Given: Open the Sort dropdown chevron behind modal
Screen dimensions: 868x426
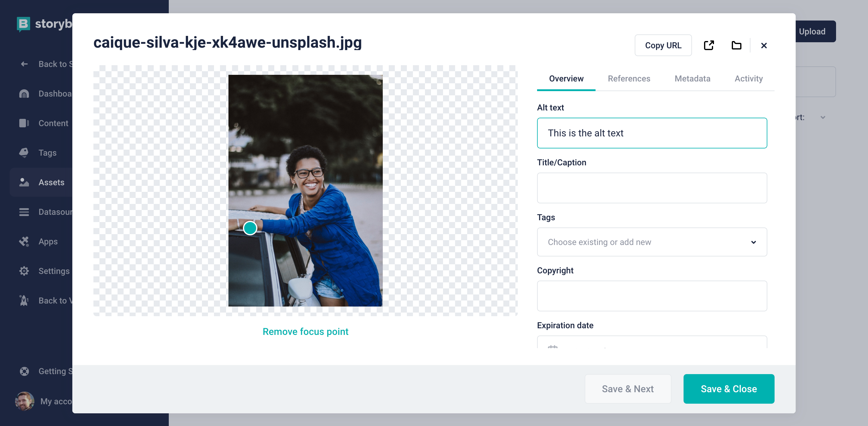Looking at the screenshot, I should point(823,117).
